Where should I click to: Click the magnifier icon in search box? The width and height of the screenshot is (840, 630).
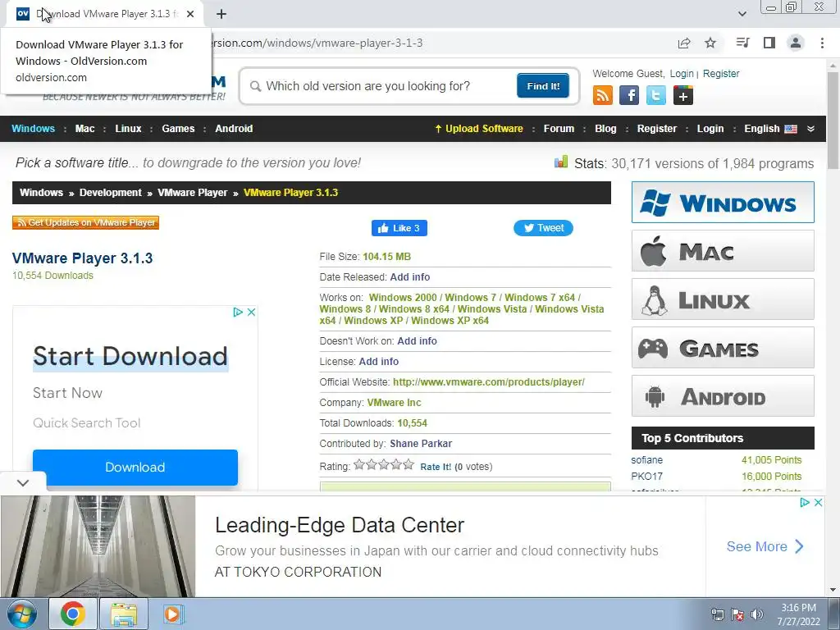pos(256,86)
